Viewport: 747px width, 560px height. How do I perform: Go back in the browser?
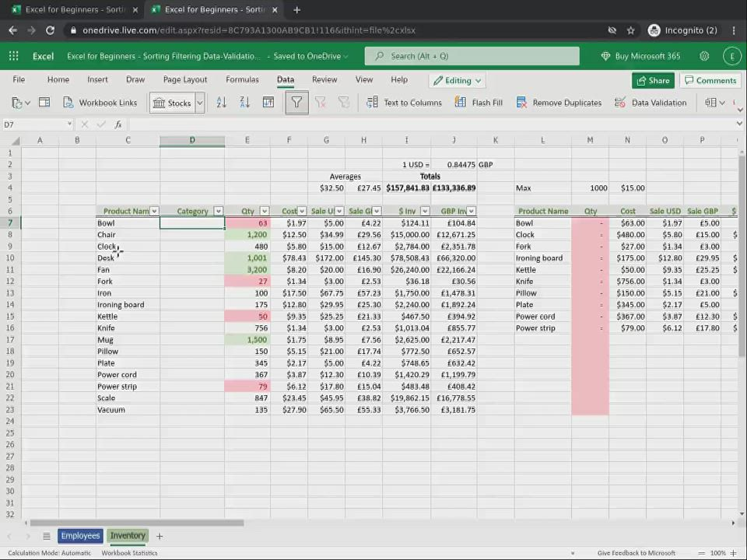pyautogui.click(x=13, y=30)
